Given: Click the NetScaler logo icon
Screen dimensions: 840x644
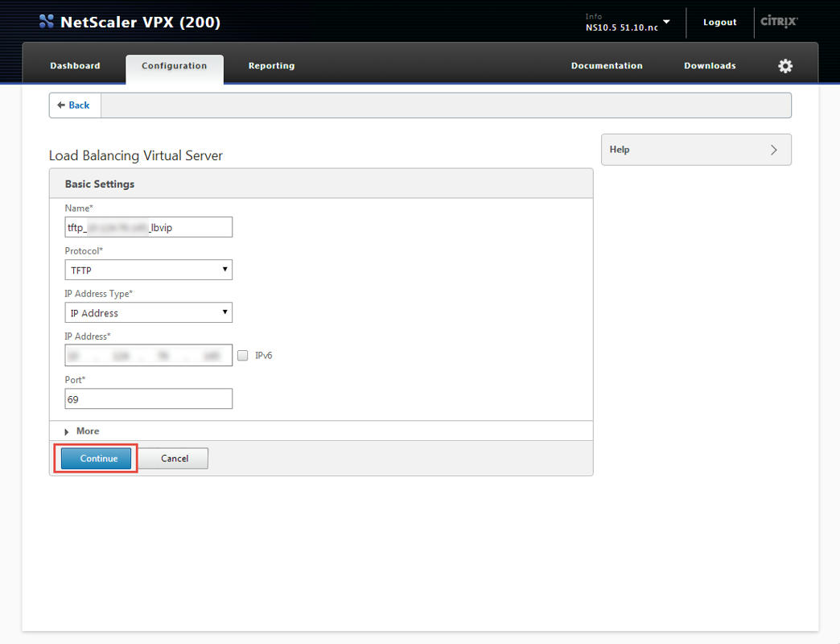Looking at the screenshot, I should 47,22.
